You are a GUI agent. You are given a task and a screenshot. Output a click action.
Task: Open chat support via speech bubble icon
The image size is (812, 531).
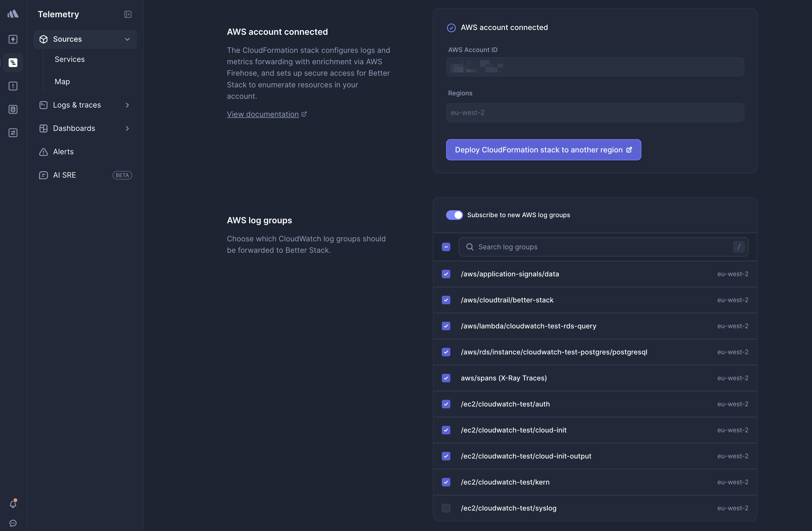(13, 523)
